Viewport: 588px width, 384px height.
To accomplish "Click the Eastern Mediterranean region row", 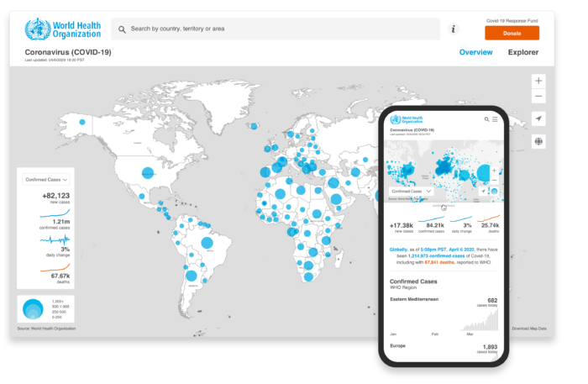I will tap(444, 315).
